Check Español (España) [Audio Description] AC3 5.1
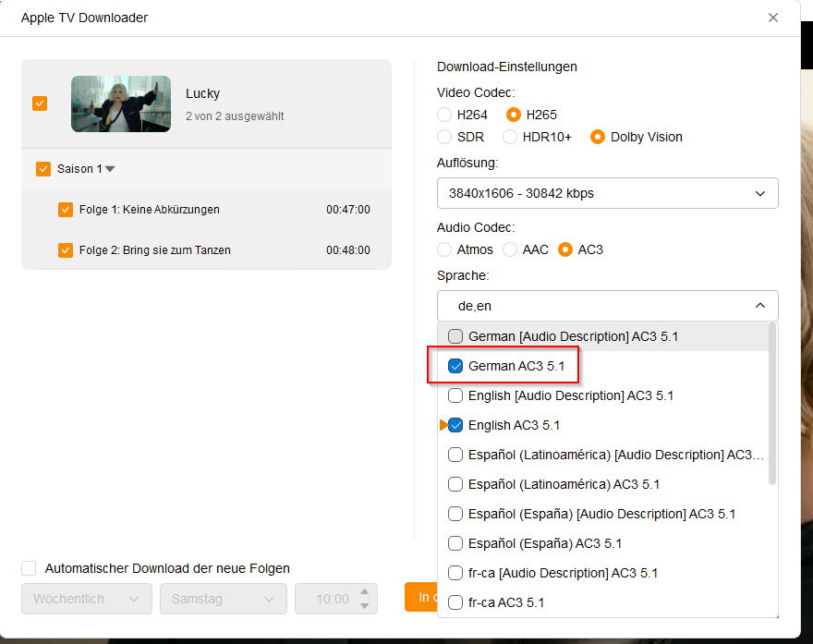813x644 pixels. tap(455, 514)
